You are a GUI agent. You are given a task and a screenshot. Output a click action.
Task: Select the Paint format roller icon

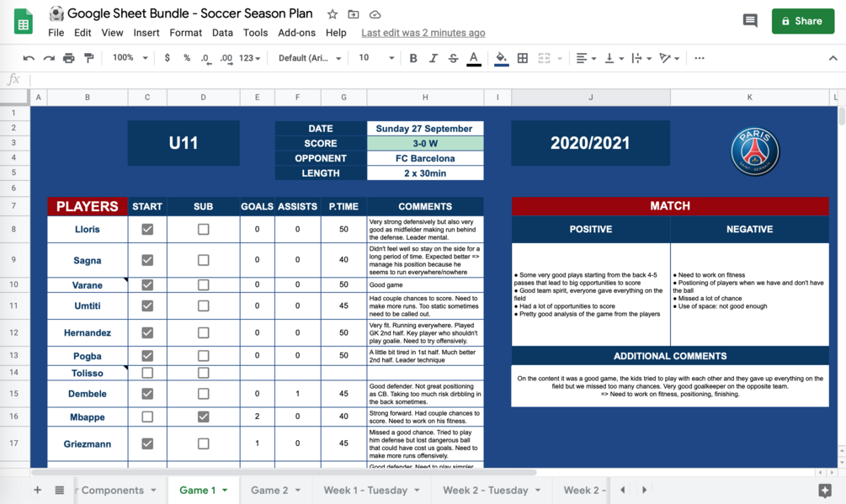[89, 58]
